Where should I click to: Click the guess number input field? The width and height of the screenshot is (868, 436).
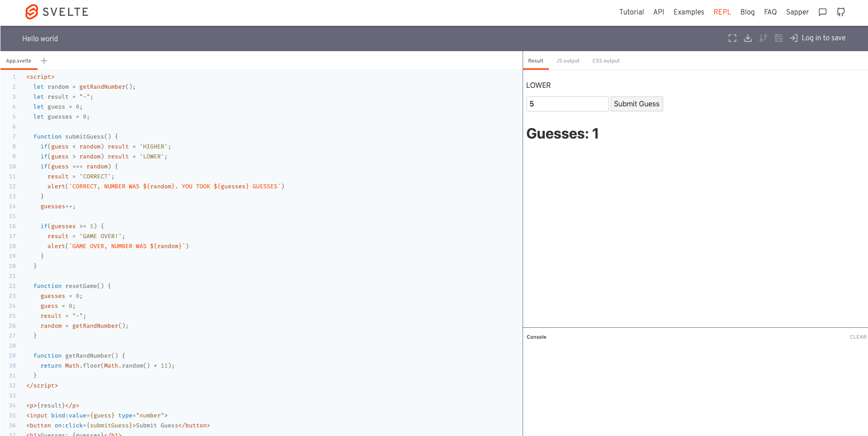click(x=567, y=104)
